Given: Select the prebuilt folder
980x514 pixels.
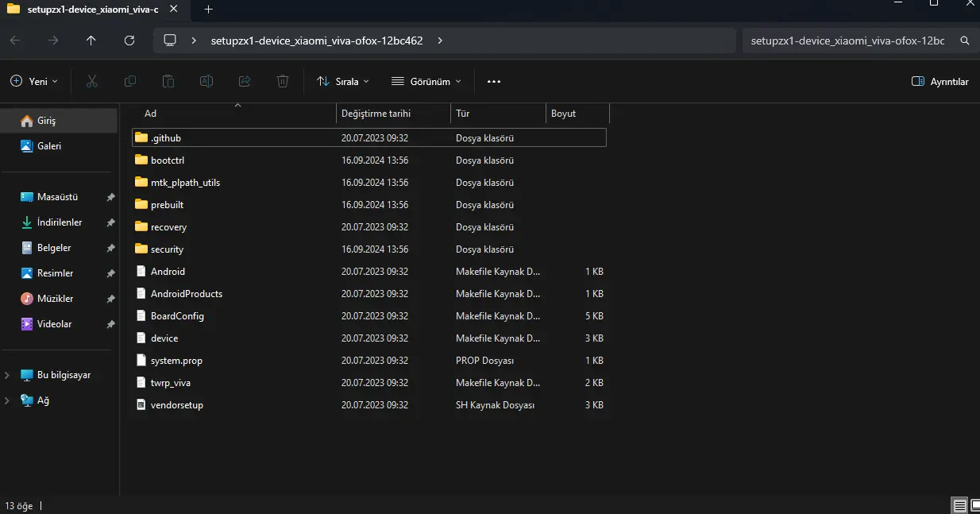Looking at the screenshot, I should (x=369, y=204).
